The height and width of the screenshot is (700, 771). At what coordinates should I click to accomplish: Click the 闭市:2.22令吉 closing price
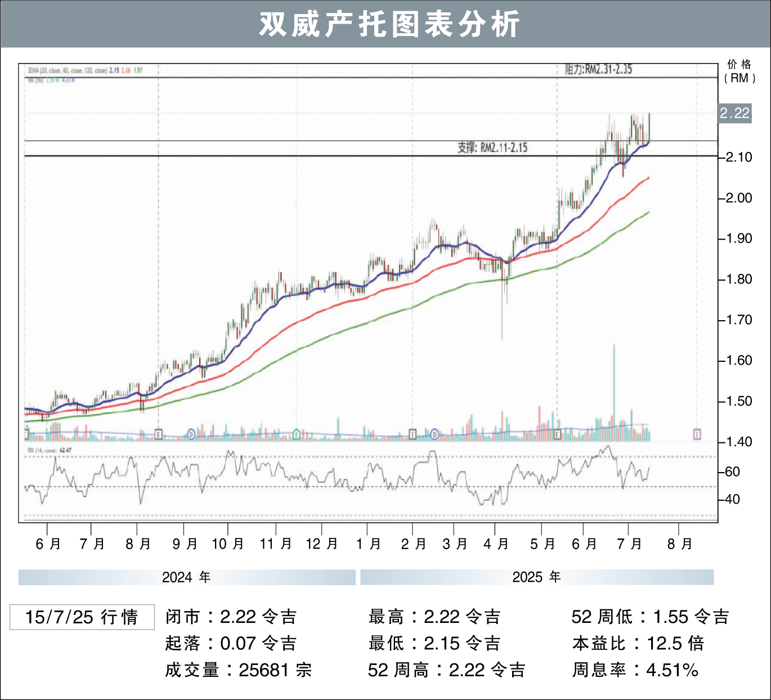[231, 617]
